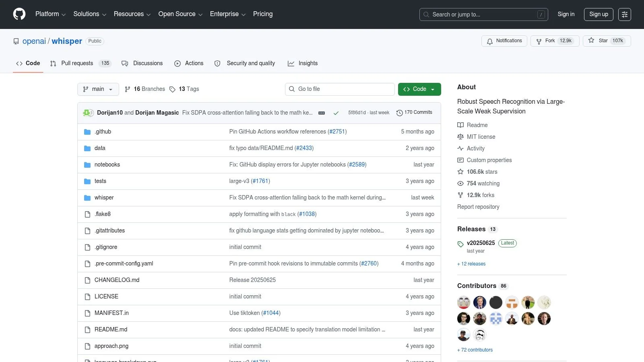Click the bell icon in Notifications button

(490, 41)
